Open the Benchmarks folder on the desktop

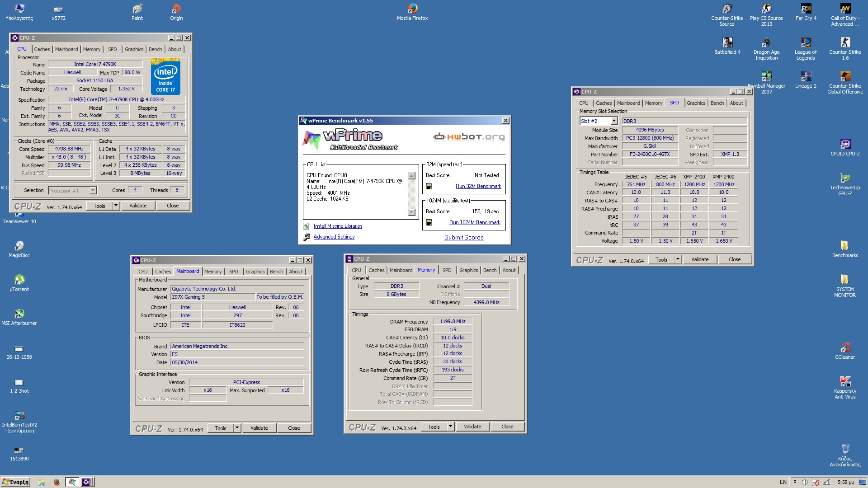pyautogui.click(x=845, y=249)
